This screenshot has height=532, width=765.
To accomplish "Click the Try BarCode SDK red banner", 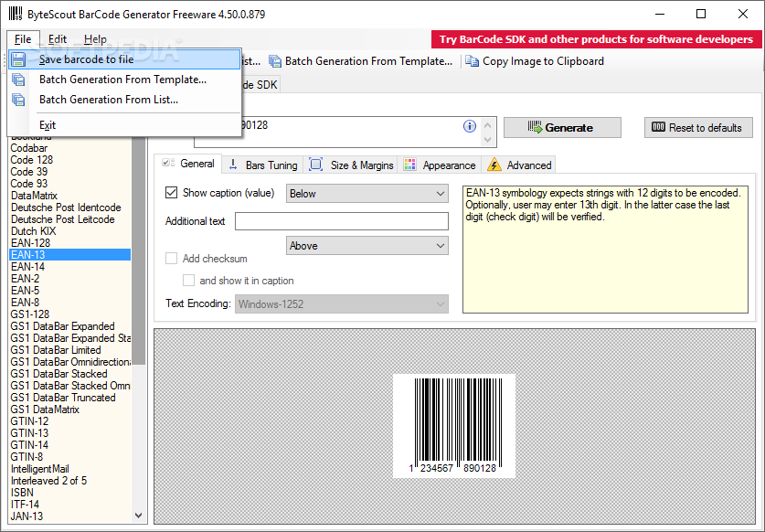I will [596, 39].
